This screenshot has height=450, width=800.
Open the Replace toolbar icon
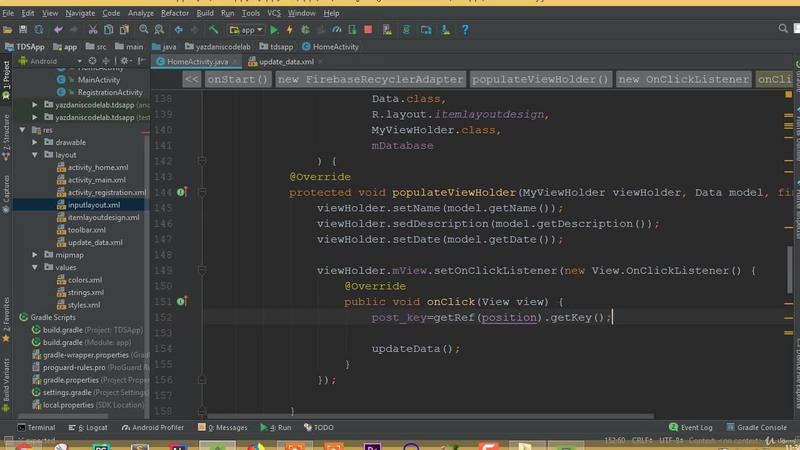pos(159,30)
